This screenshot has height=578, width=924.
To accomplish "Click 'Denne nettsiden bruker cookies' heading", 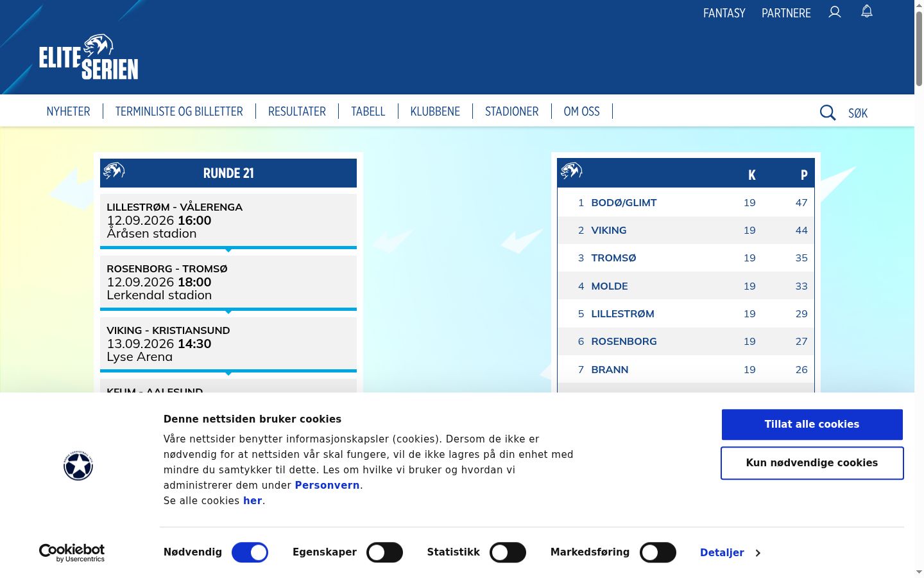I will point(252,419).
